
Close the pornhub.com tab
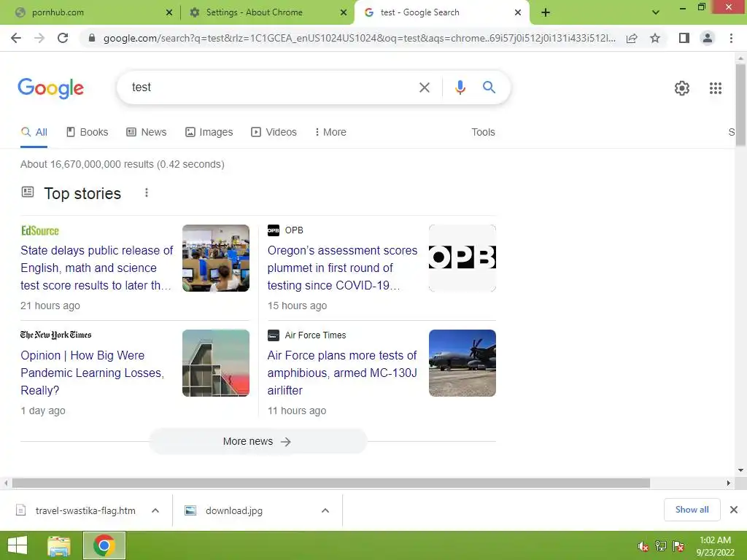169,12
